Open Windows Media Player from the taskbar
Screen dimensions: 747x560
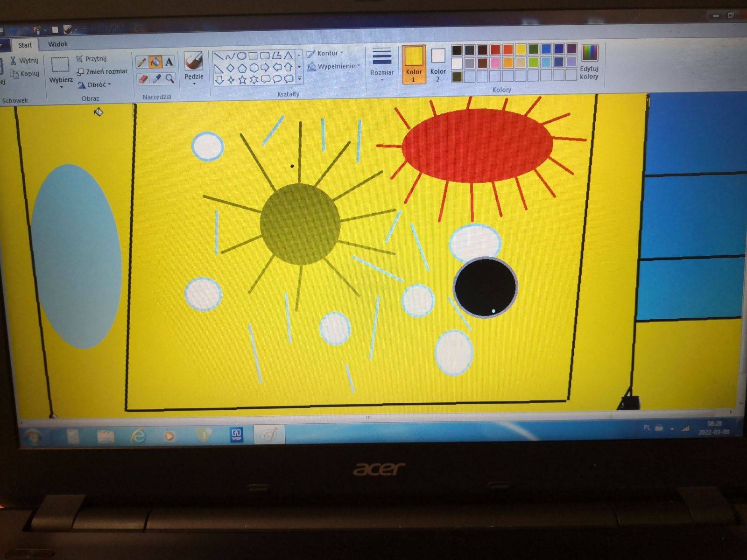(x=169, y=436)
